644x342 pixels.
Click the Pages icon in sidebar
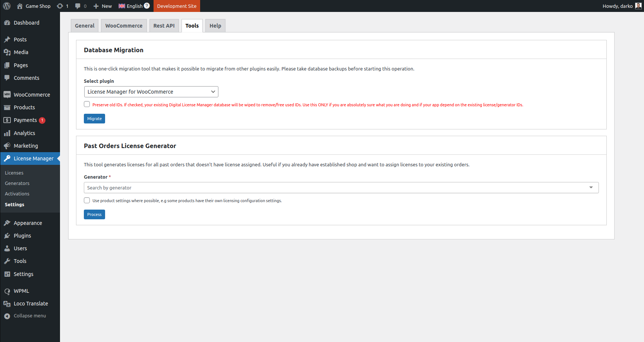pos(7,65)
